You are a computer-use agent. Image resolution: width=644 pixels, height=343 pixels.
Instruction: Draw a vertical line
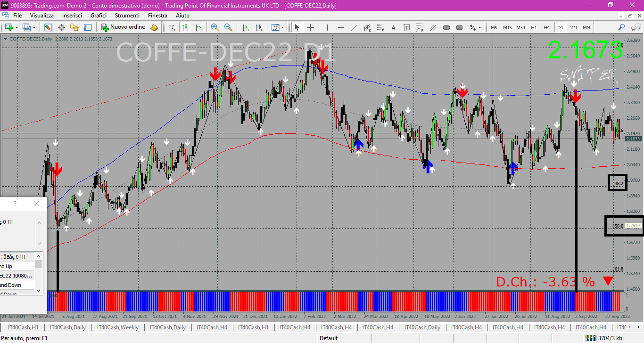pyautogui.click(x=328, y=27)
